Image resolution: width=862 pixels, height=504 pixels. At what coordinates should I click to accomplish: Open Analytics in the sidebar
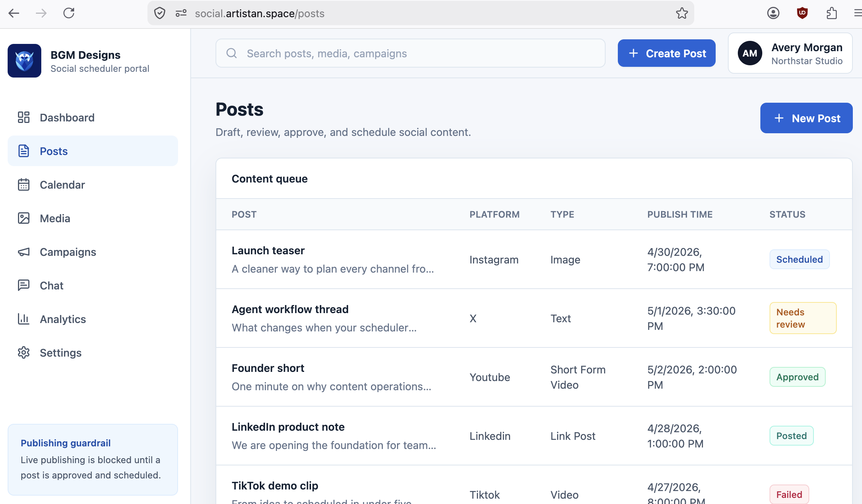click(93, 319)
